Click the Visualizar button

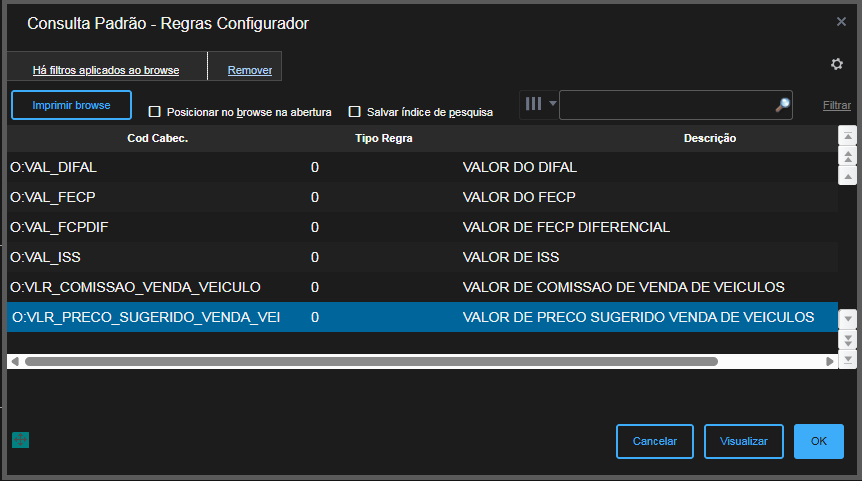tap(743, 441)
